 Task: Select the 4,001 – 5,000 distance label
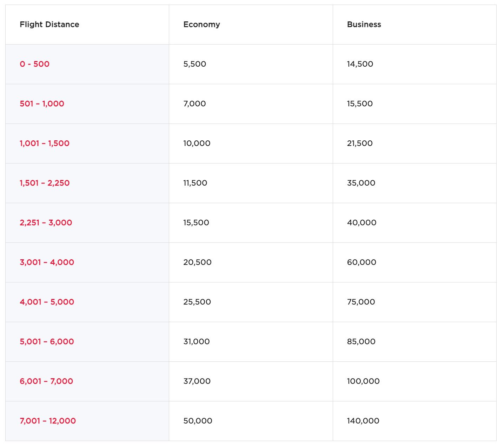tap(47, 302)
